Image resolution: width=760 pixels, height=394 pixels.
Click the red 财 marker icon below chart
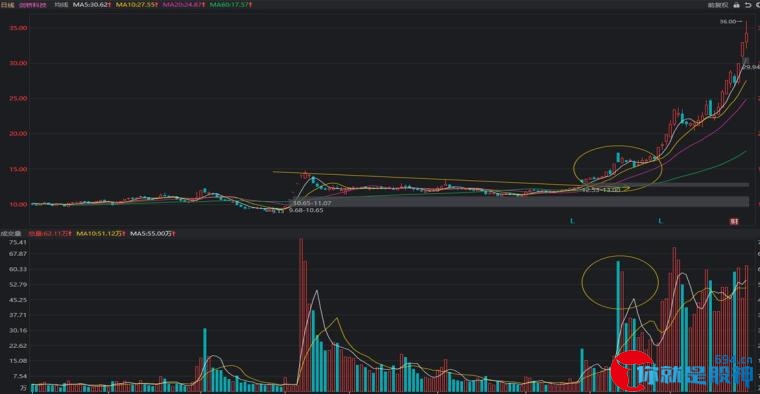pyautogui.click(x=734, y=221)
